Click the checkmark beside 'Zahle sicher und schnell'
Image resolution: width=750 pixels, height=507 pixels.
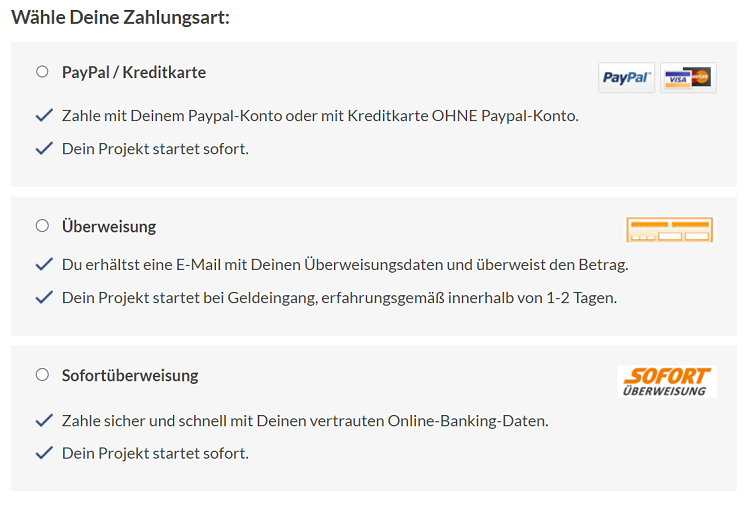coord(44,420)
